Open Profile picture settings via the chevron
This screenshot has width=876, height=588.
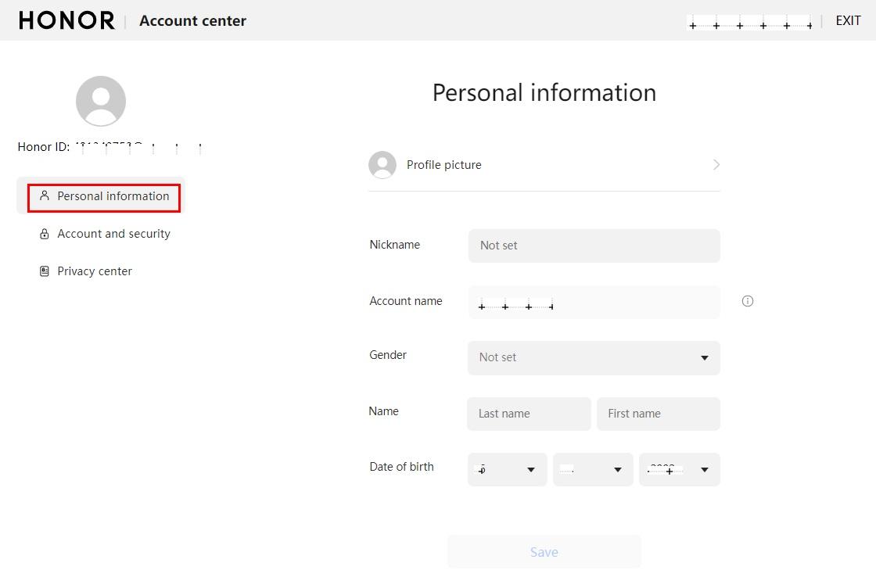715,164
